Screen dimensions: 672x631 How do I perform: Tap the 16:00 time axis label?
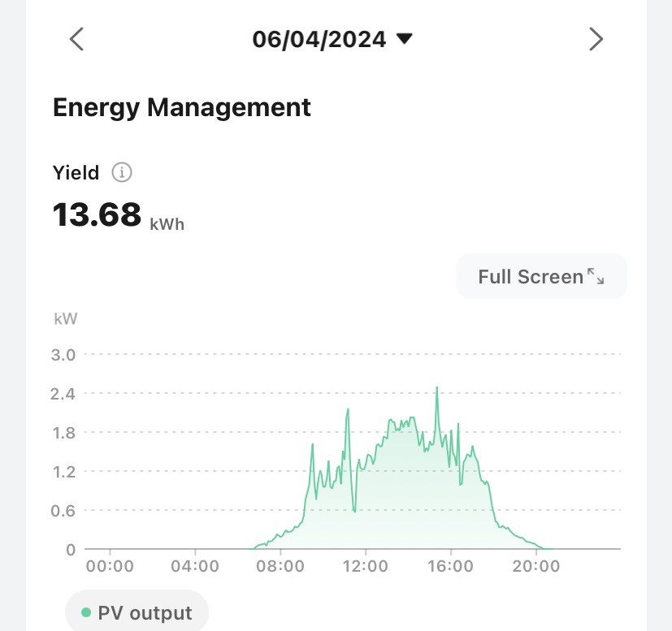450,566
